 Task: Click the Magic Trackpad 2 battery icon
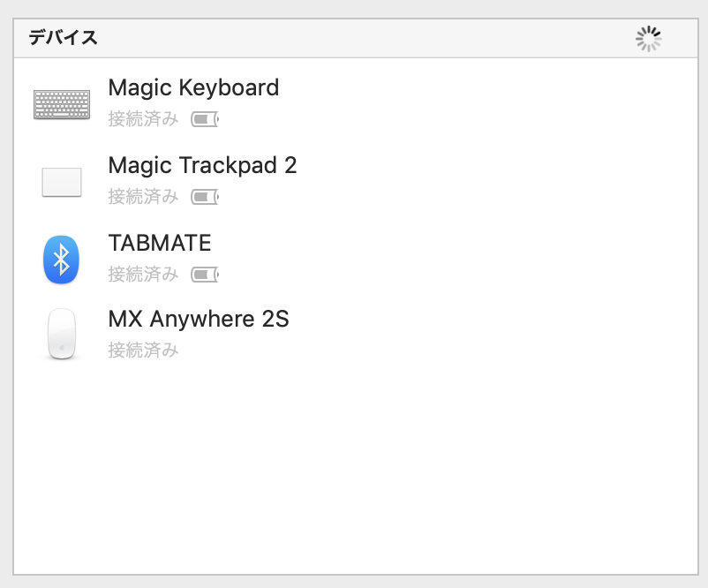(x=204, y=197)
